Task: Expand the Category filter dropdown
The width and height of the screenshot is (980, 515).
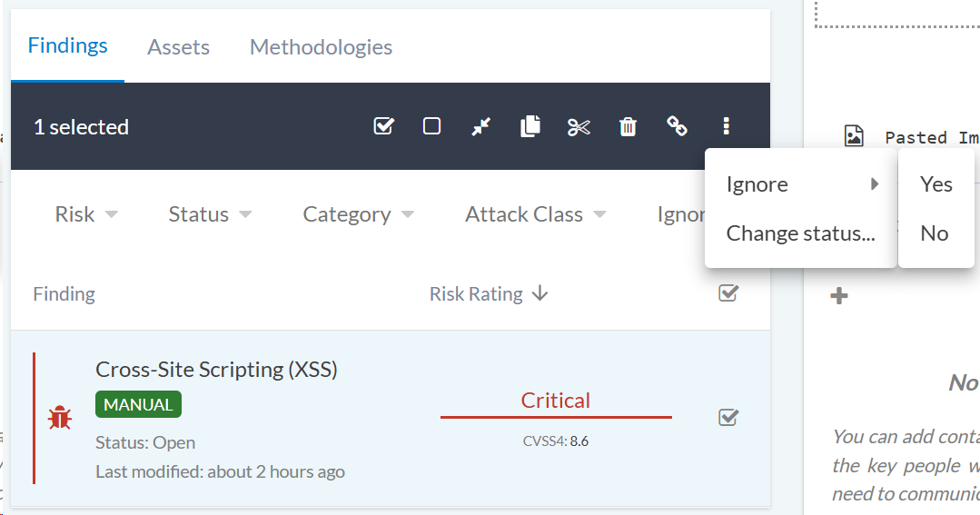Action: coord(358,214)
